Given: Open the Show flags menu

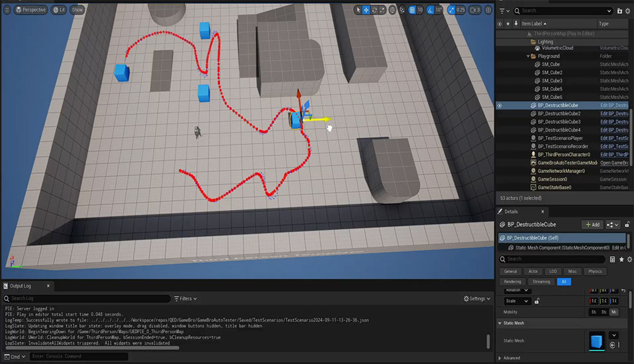Looking at the screenshot, I should 77,10.
